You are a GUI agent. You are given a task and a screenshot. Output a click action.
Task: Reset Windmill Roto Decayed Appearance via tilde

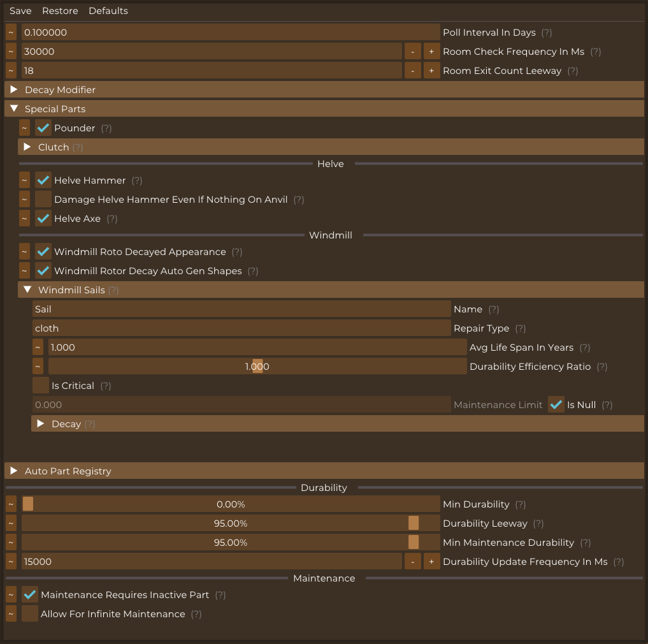pyautogui.click(x=24, y=251)
